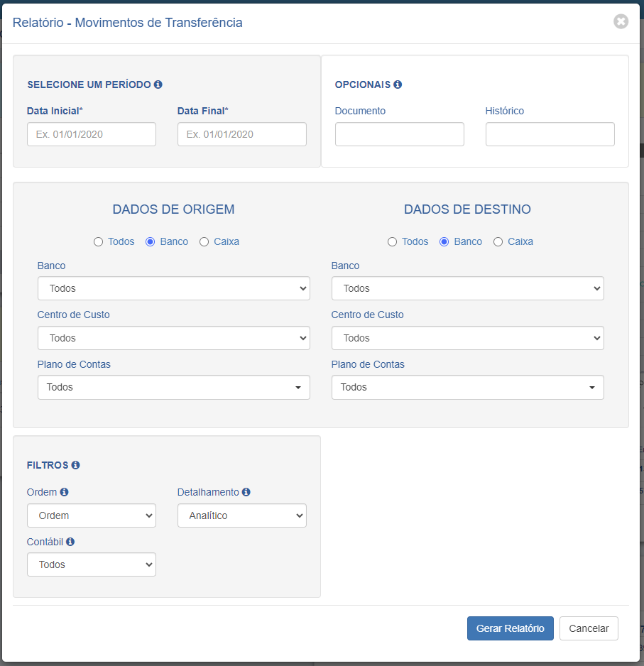
Task: Select Caixa radio under Dados de Origem
Action: point(204,241)
